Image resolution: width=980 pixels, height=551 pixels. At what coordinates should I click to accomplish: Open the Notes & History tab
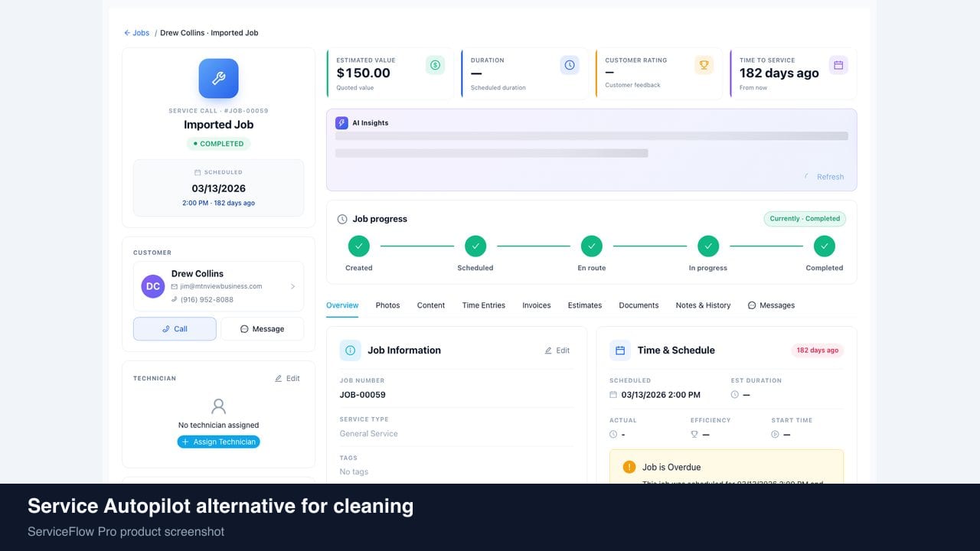(x=703, y=305)
